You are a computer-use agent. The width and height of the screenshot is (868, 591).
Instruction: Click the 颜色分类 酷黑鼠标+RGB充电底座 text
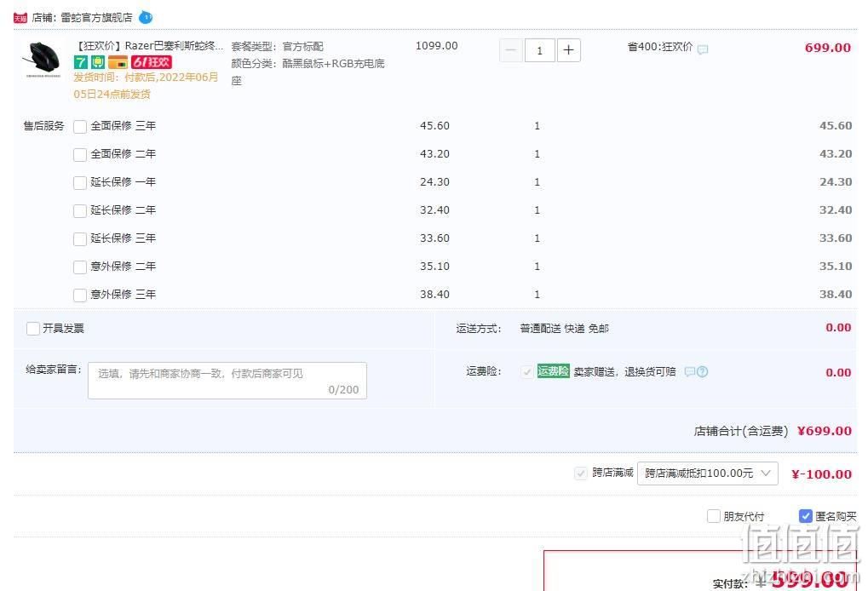coord(308,72)
